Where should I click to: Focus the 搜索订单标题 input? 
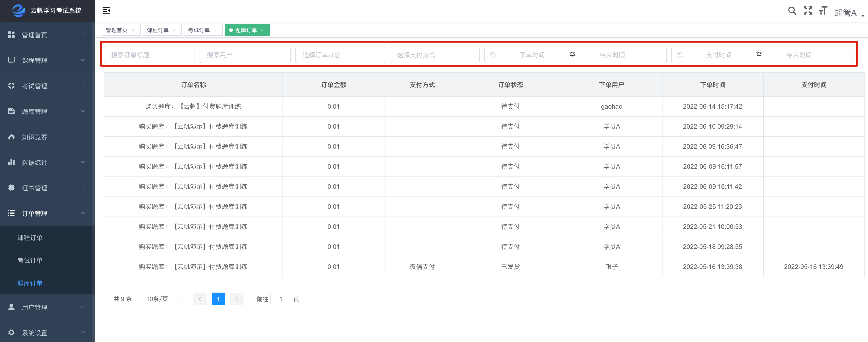149,55
